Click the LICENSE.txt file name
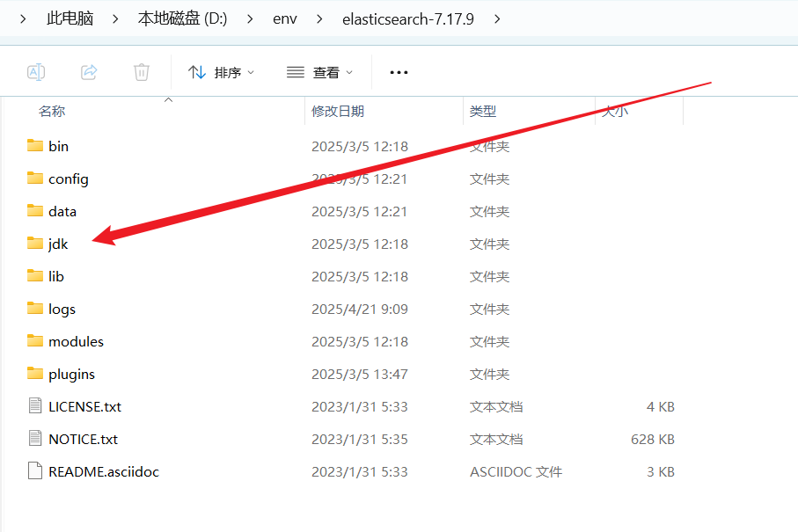The width and height of the screenshot is (798, 532). (84, 407)
